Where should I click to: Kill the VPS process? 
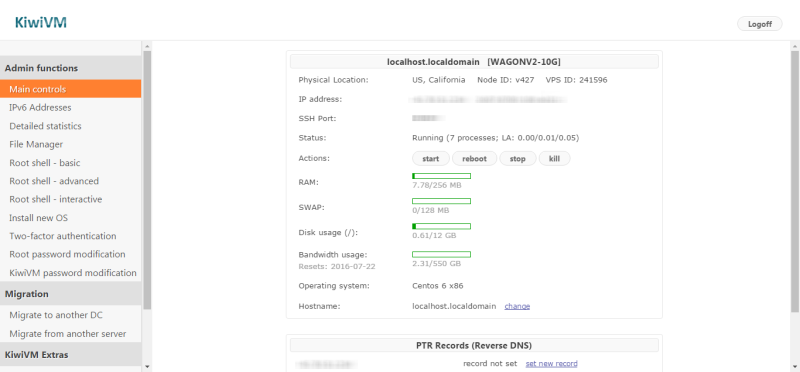tap(554, 159)
